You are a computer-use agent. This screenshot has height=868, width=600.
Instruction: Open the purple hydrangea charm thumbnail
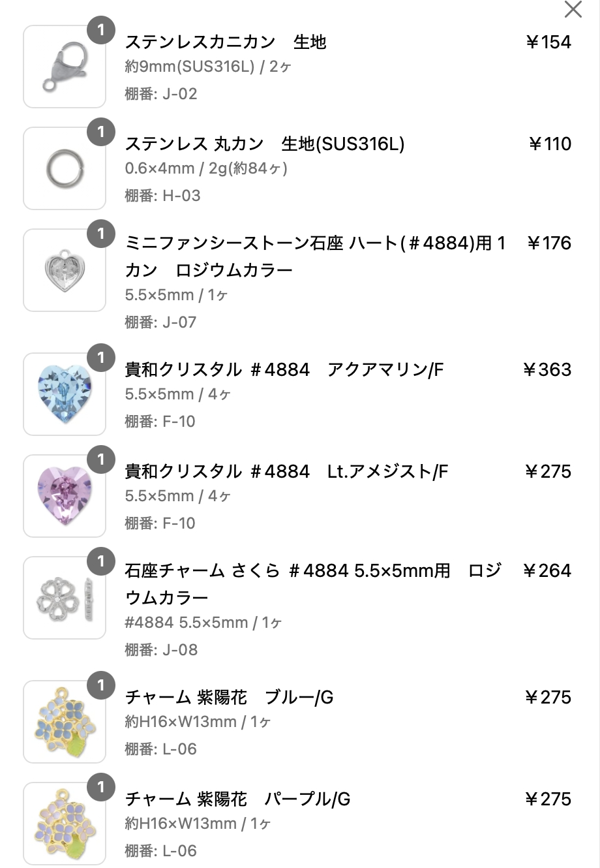(x=65, y=824)
